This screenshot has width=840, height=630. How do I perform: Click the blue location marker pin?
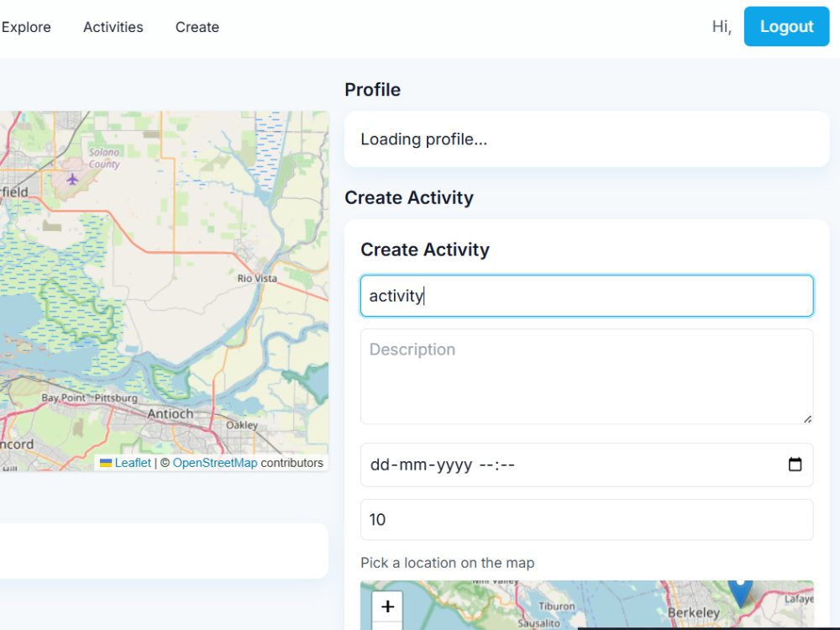pos(740,592)
